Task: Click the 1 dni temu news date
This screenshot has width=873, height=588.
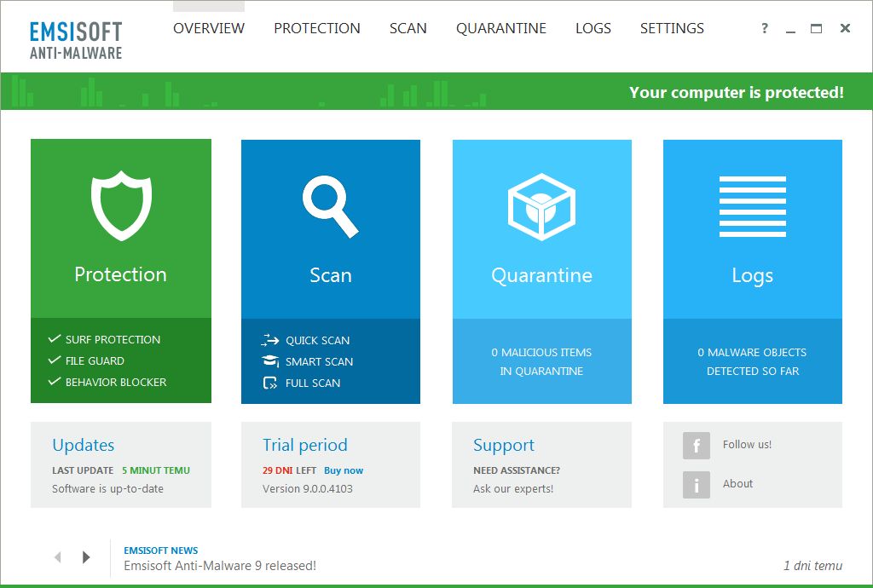Action: (812, 566)
